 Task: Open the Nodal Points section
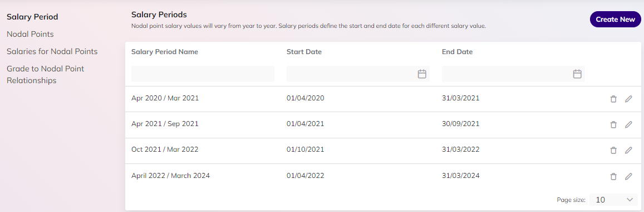pyautogui.click(x=30, y=34)
